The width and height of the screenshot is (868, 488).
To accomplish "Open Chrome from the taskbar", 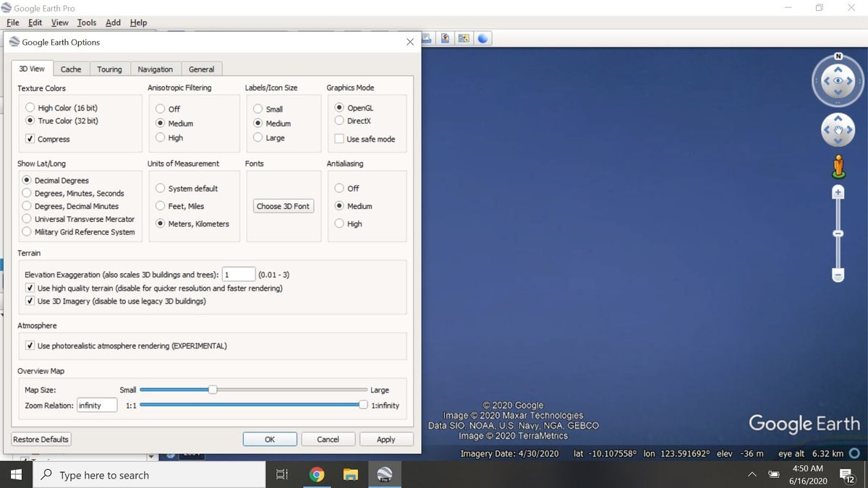I will point(317,475).
